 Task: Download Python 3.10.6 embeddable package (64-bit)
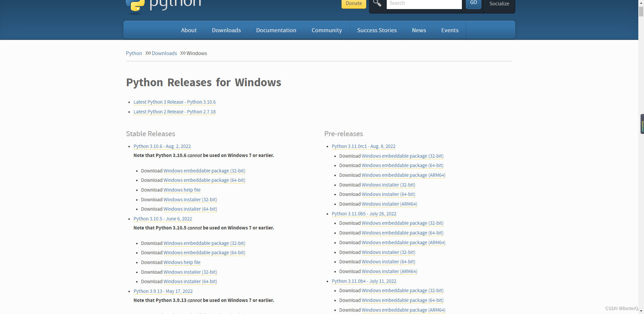pos(204,180)
